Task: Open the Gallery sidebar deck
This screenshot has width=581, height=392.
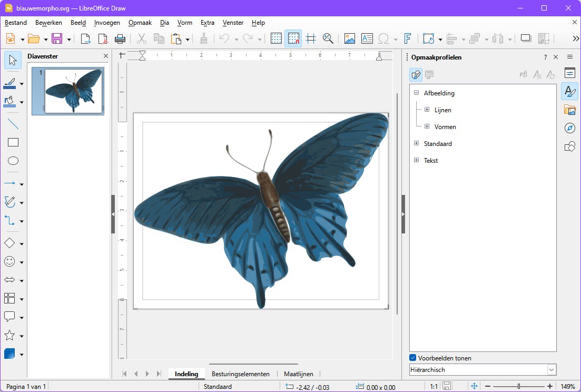Action: [569, 110]
